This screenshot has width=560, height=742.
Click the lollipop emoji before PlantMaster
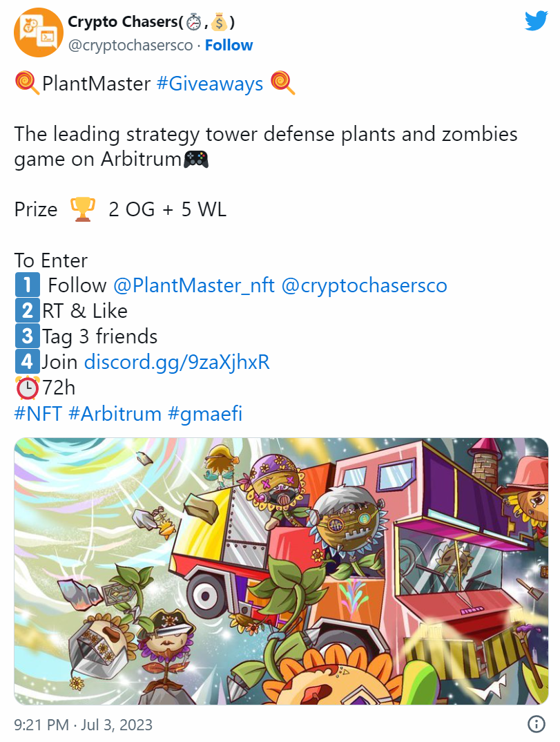coord(27,84)
